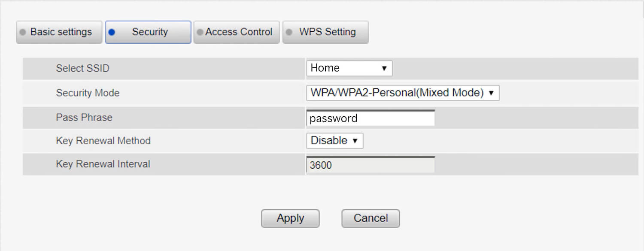Click the Key Renewal Method label
This screenshot has width=644, height=251.
point(103,141)
